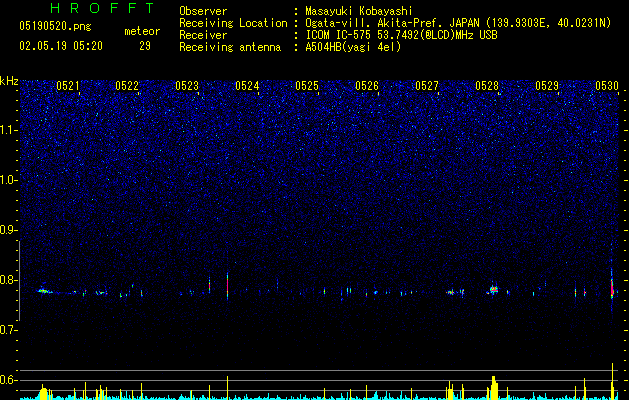The image size is (629, 400).
Task: Click the ICOM IC-575 receiver text
Action: (401, 35)
